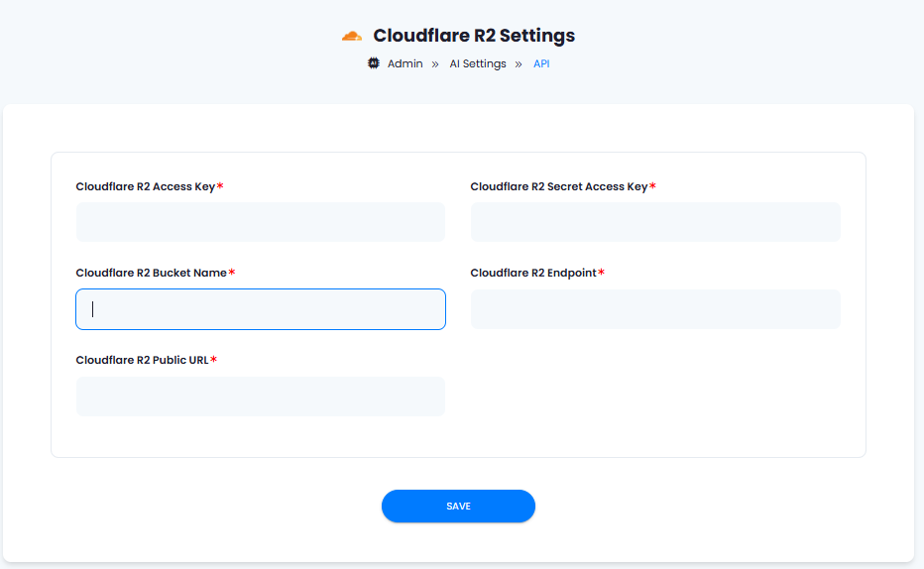Open the AI Settings breadcrumb
This screenshot has height=569, width=924.
478,63
